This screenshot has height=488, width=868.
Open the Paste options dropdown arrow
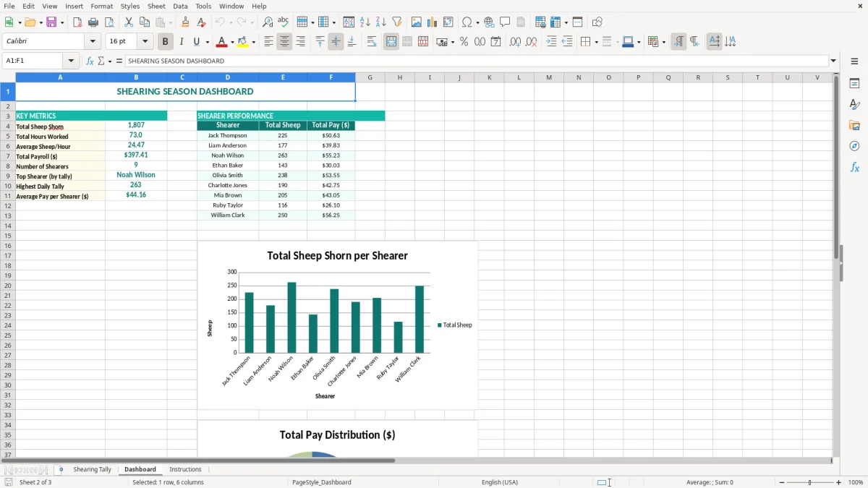(x=171, y=22)
